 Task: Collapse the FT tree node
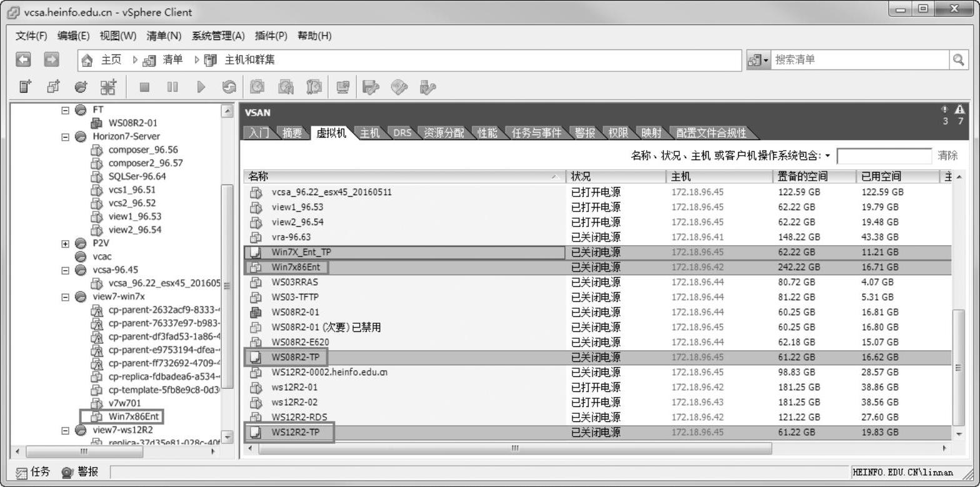[x=66, y=110]
